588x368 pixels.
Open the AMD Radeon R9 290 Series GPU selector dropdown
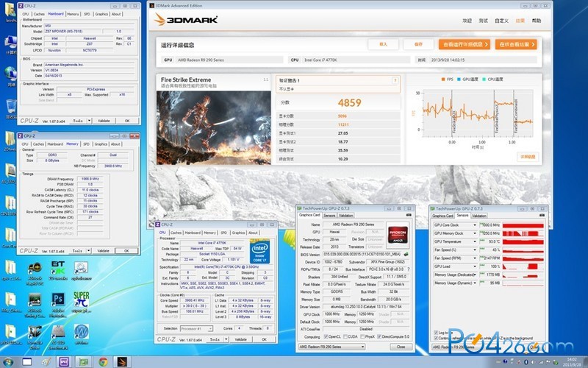click(x=331, y=347)
